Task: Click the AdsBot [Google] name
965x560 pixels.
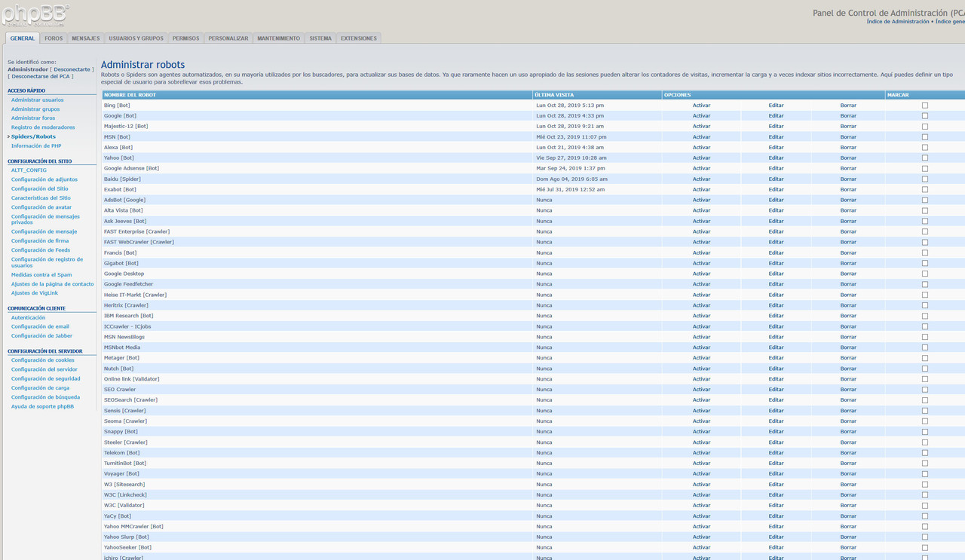Action: (x=124, y=200)
